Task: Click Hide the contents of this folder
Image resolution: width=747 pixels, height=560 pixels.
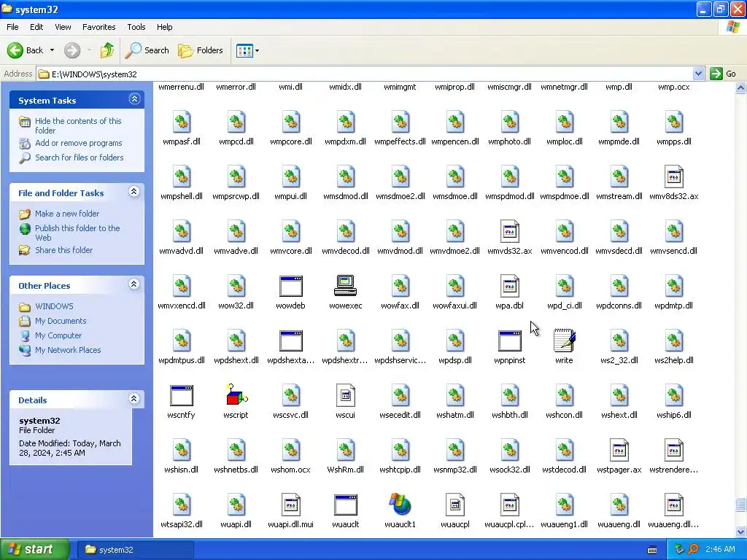Action: 78,125
